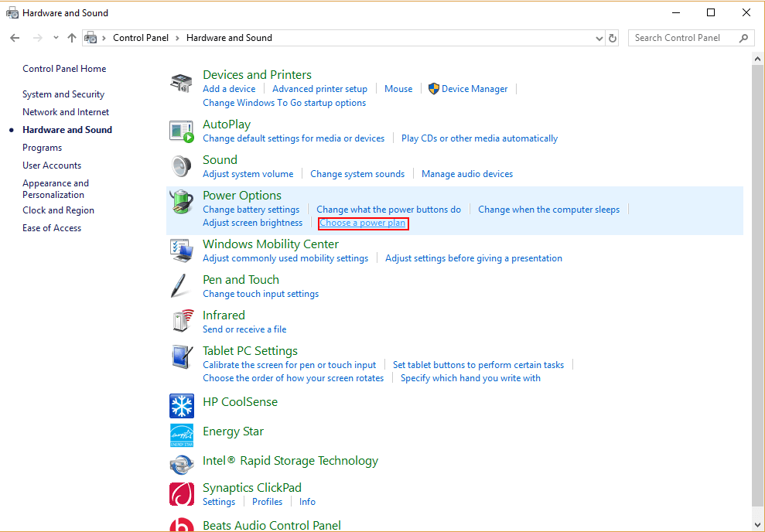765x532 pixels.
Task: Click the Windows Mobility Center icon
Action: 181,251
